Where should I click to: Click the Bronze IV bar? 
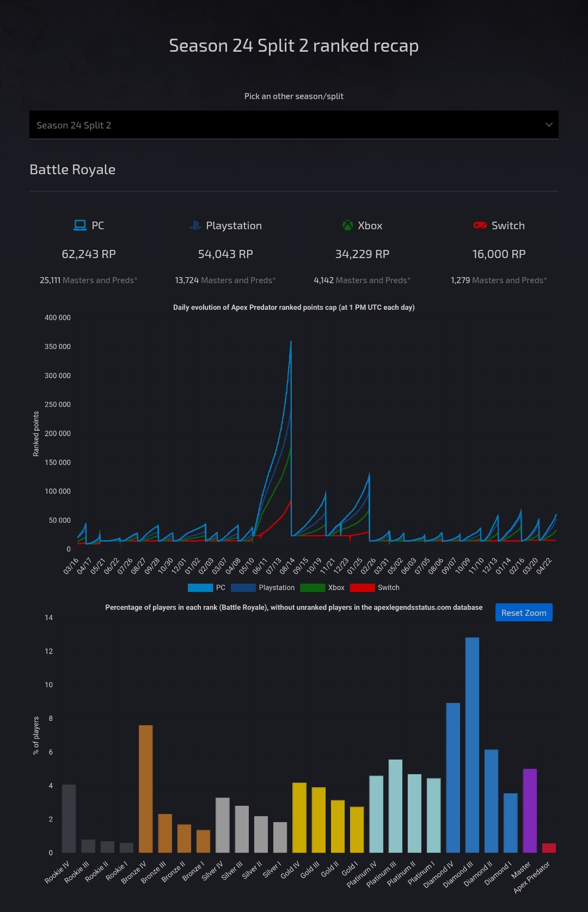click(145, 789)
